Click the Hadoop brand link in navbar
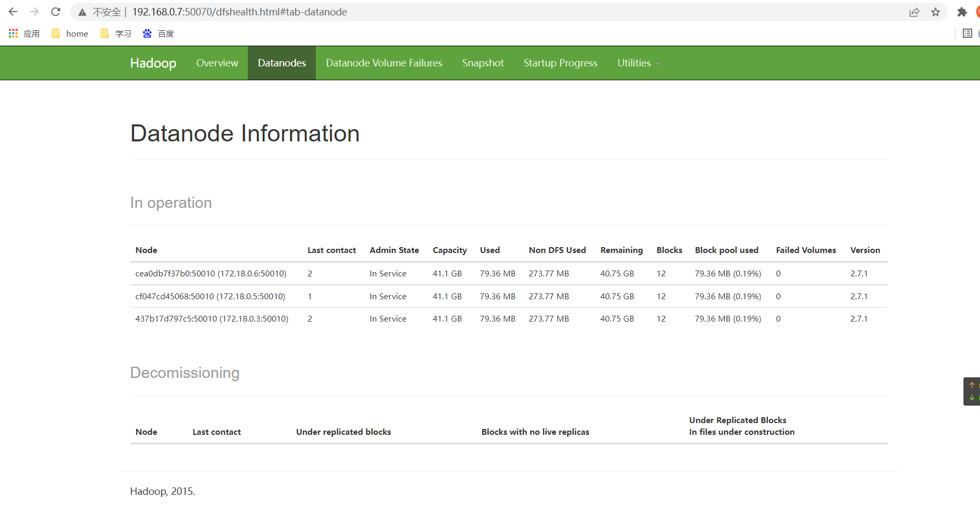This screenshot has width=980, height=514. point(153,63)
